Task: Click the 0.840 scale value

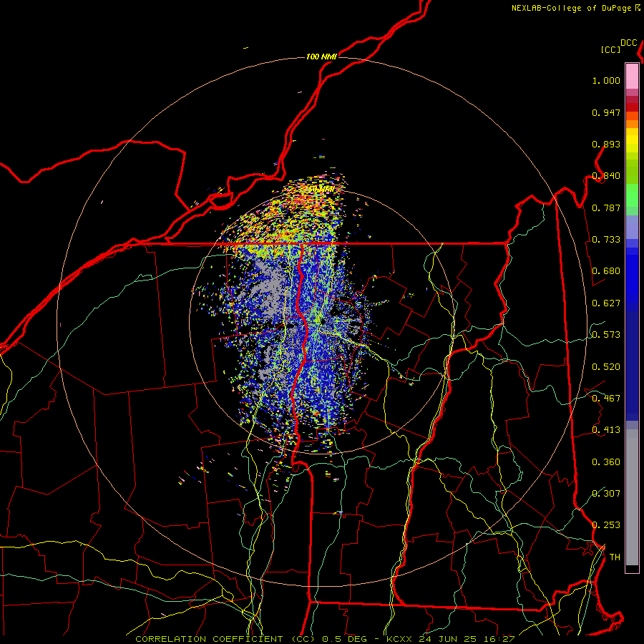Action: pos(606,176)
